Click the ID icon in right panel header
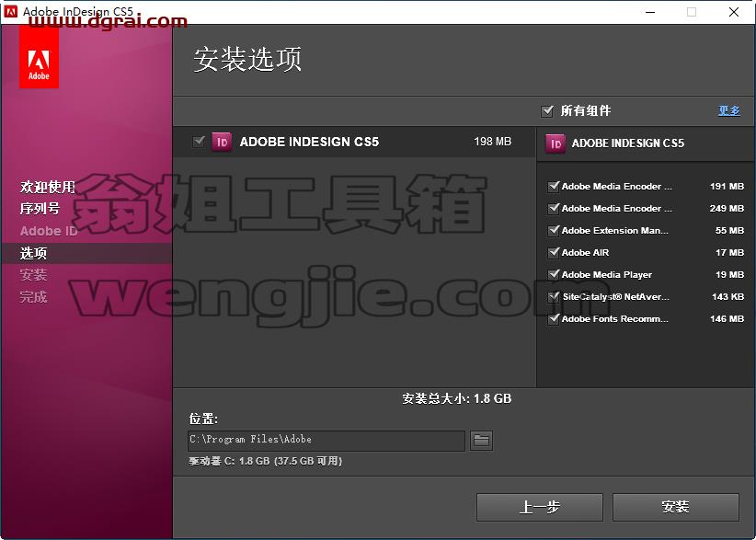The width and height of the screenshot is (756, 540). click(x=556, y=144)
